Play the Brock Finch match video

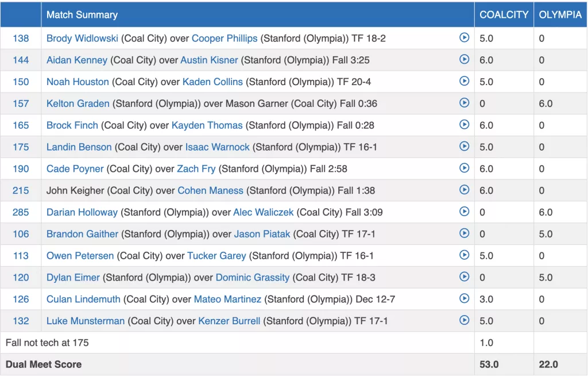(x=464, y=124)
